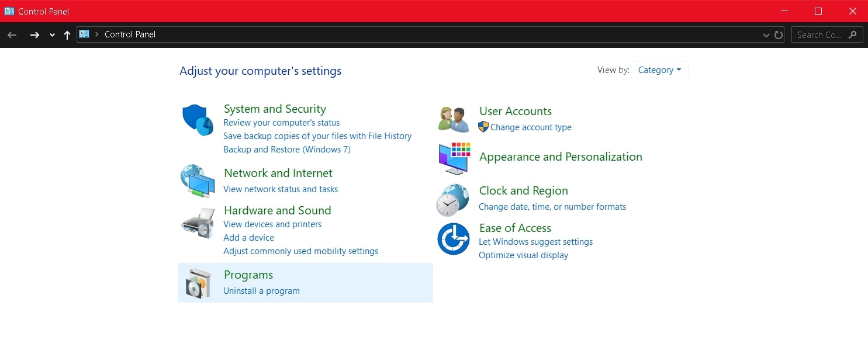Open Backup and Restore (Windows 7)
Screen dimensions: 868x354
click(287, 149)
